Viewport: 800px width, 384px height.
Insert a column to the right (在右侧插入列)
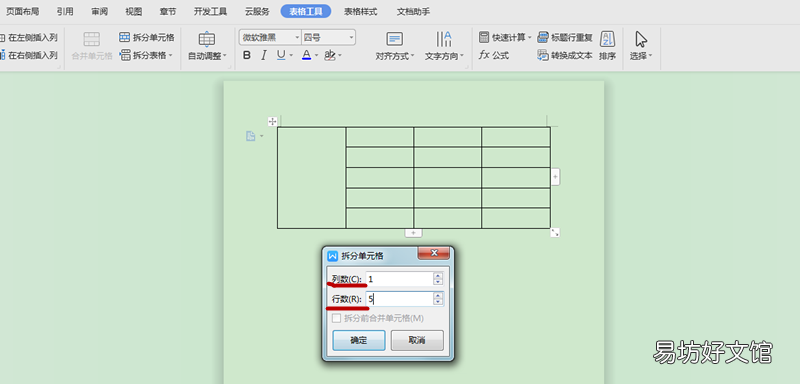pyautogui.click(x=28, y=55)
